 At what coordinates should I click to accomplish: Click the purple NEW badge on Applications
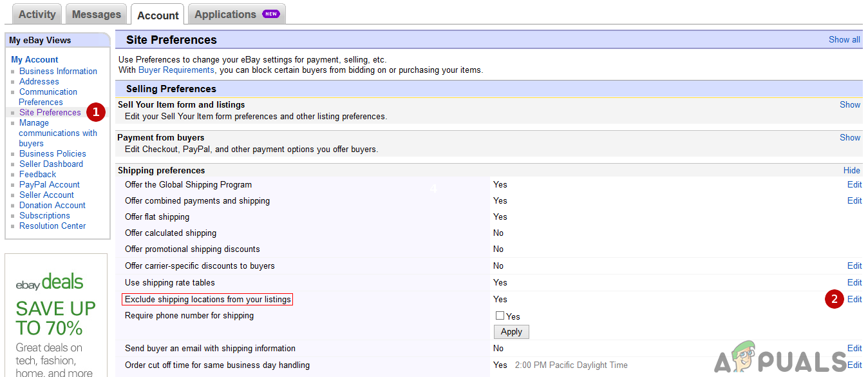point(271,14)
